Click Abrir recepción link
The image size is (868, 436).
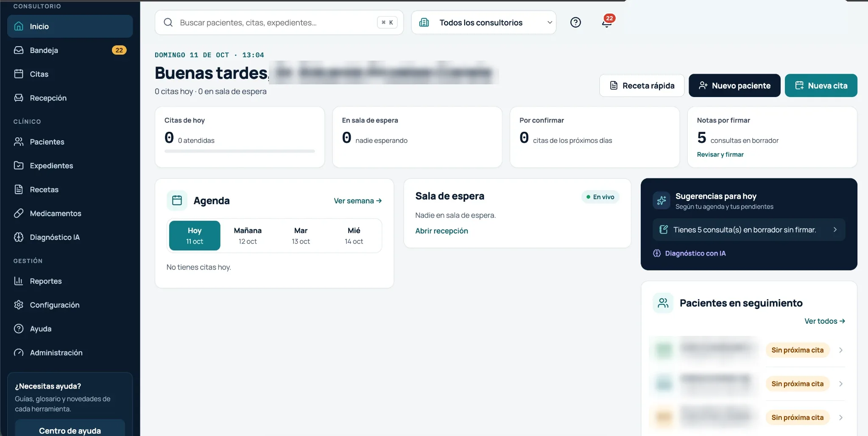pos(441,231)
